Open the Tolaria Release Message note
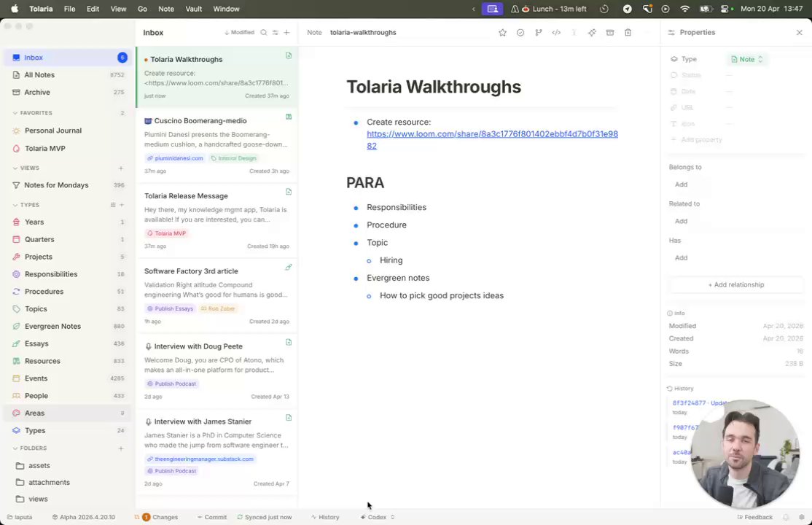This screenshot has width=812, height=525. pos(217,220)
